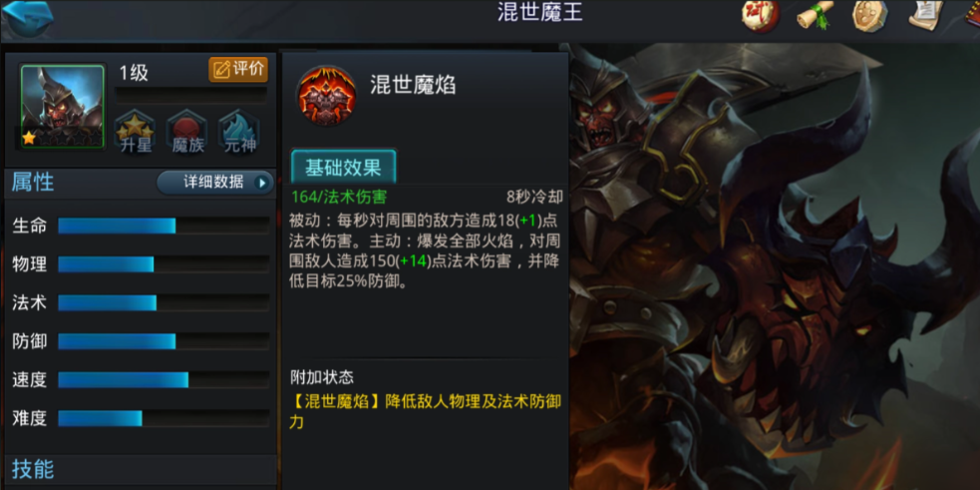Image resolution: width=980 pixels, height=490 pixels.
Task: Click the 速度 attribute bar
Action: (x=163, y=379)
